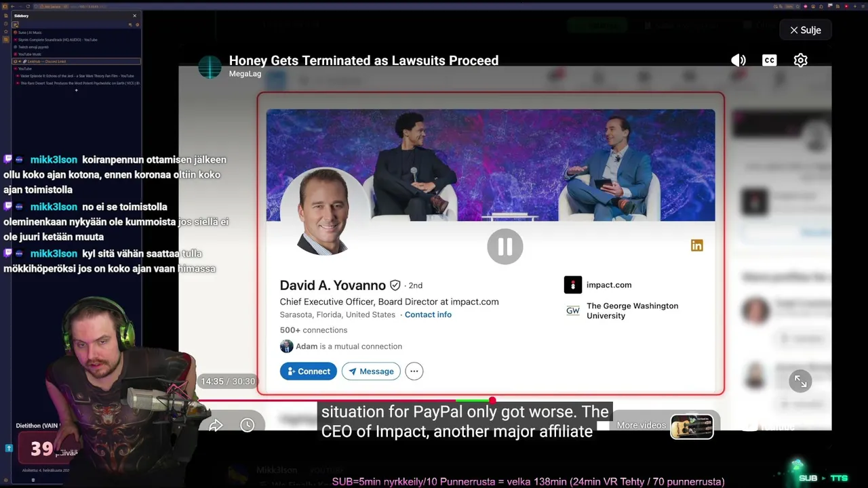Click the More videos button
The width and height of the screenshot is (868, 488).
click(641, 426)
